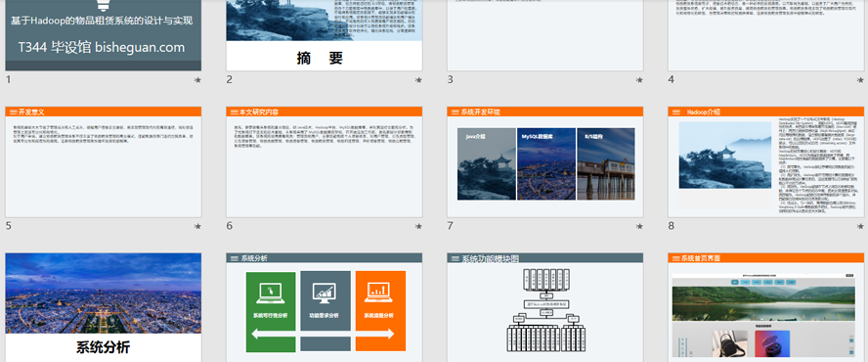Select the 系统首页界面 slide
The image size is (868, 362).
click(x=765, y=307)
